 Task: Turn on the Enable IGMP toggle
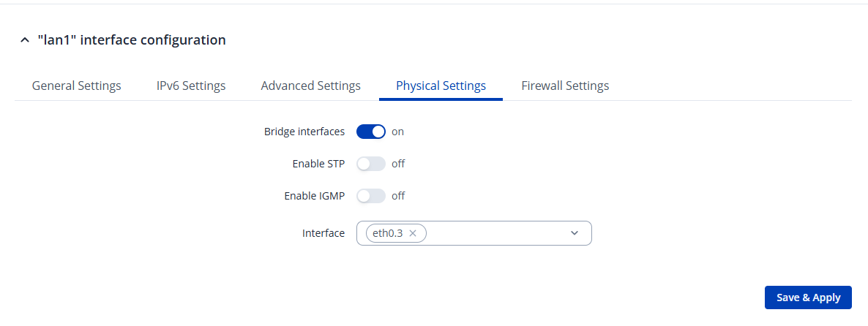coord(371,196)
